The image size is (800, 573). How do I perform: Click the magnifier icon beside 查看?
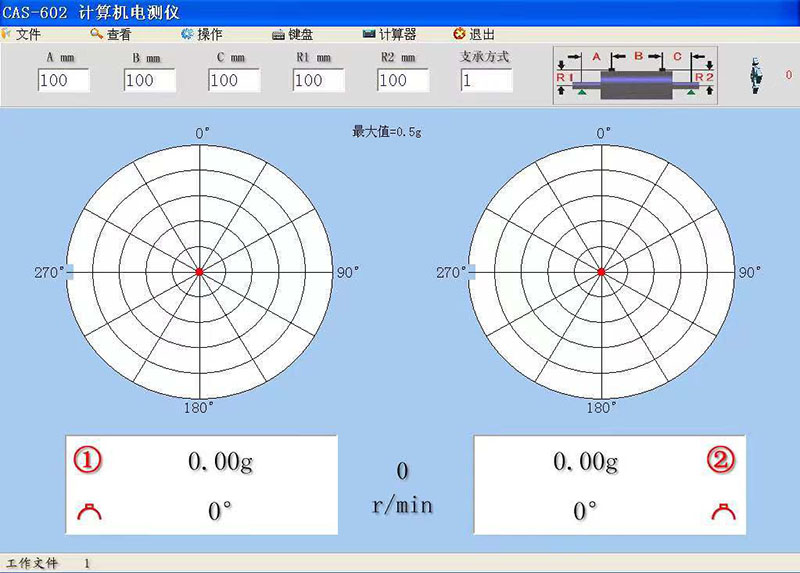[x=96, y=34]
